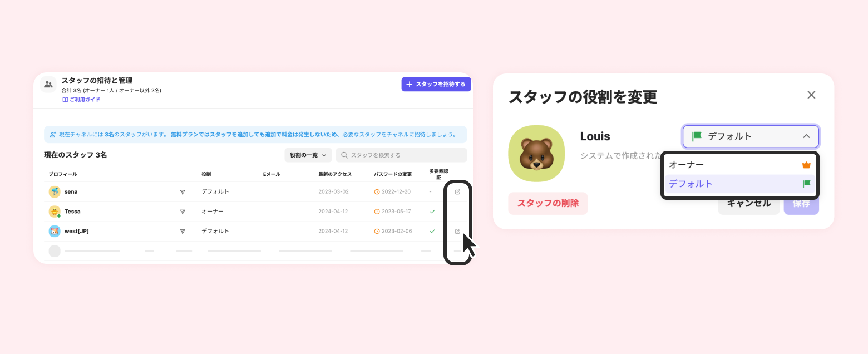Click Tessa's profile avatar

pyautogui.click(x=55, y=212)
